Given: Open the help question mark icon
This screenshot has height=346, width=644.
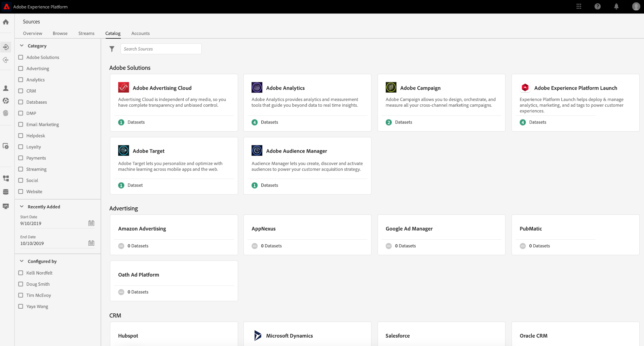Looking at the screenshot, I should (598, 6).
